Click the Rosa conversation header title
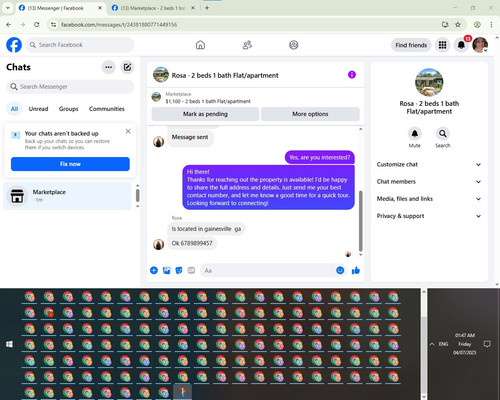This screenshot has height=400, width=500. [x=225, y=75]
